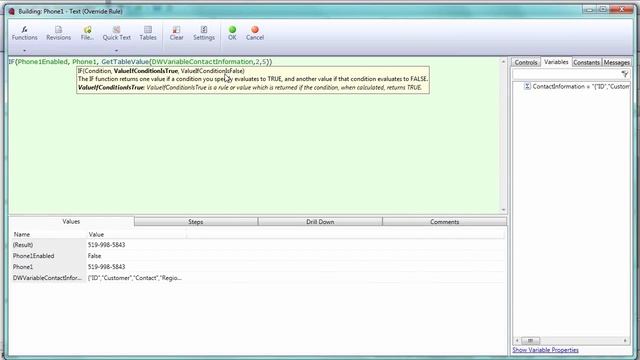Viewport: 640px width, 360px height.
Task: Select the ContactInformation variable entry
Action: point(576,87)
